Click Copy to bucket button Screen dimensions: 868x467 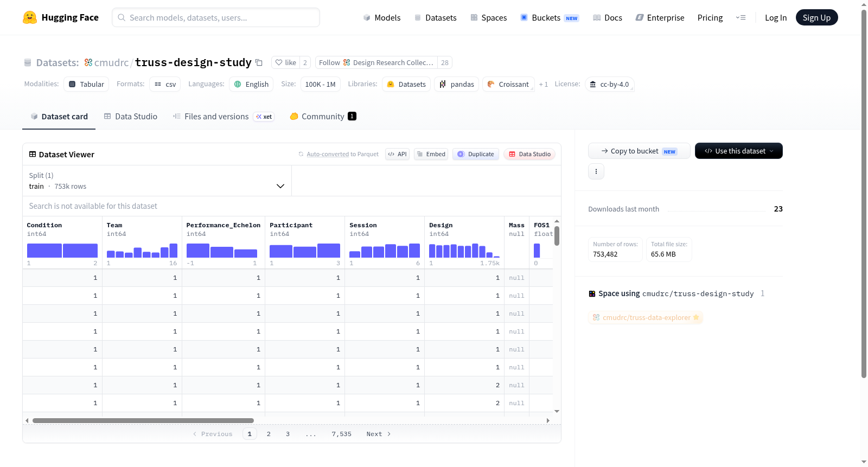(639, 151)
